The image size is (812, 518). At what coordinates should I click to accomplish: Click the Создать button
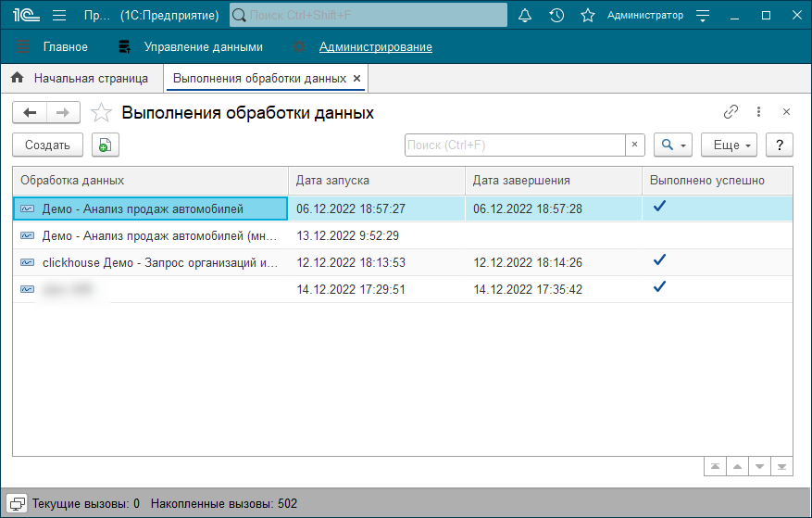[47, 145]
